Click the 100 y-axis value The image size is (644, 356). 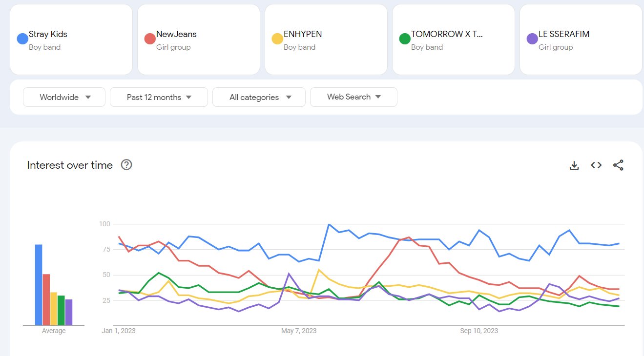click(x=104, y=224)
